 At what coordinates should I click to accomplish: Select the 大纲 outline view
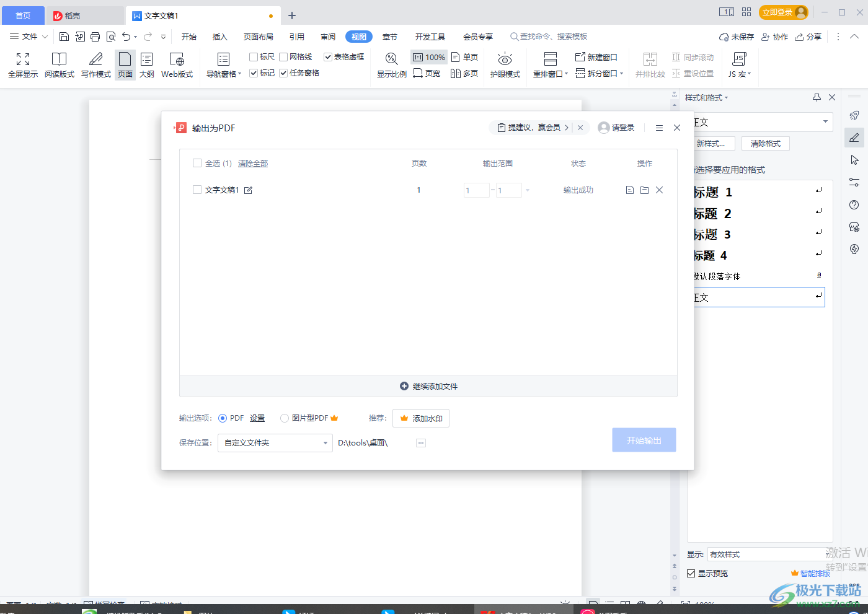coord(147,65)
